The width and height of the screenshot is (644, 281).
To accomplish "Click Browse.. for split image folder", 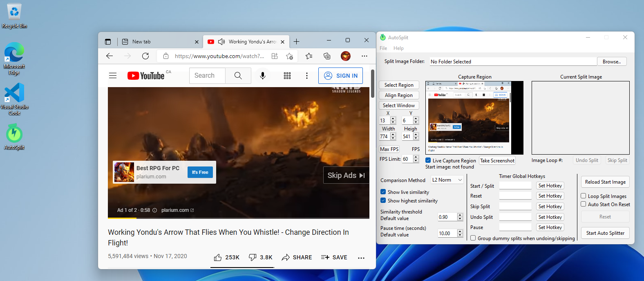I will click(612, 61).
